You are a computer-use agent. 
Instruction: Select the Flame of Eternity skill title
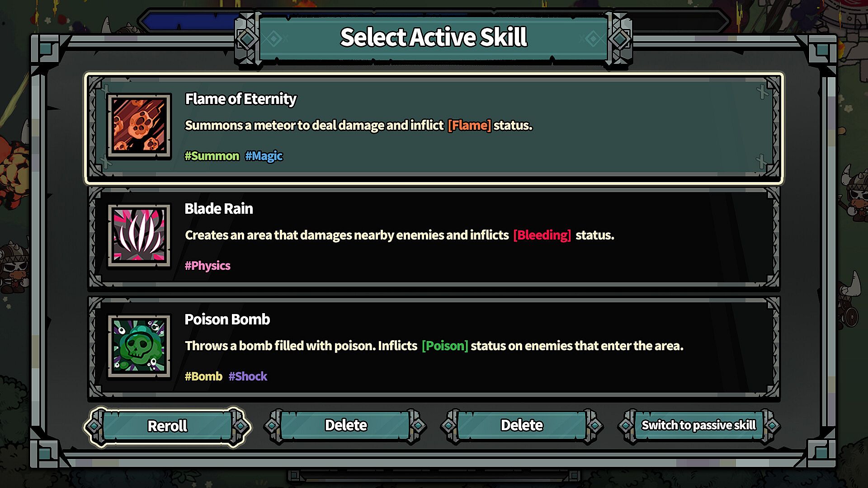click(241, 99)
